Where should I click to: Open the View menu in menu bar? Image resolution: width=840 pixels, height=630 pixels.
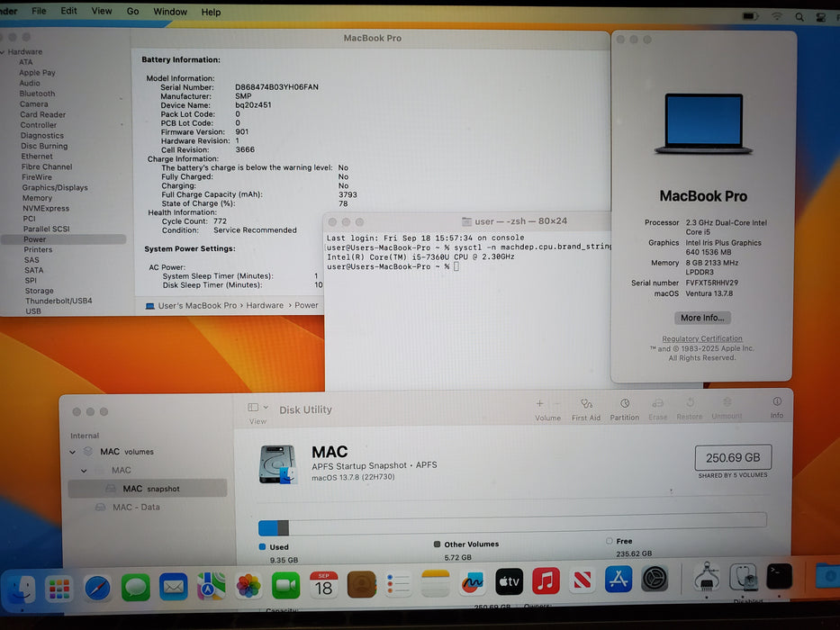pos(102,11)
